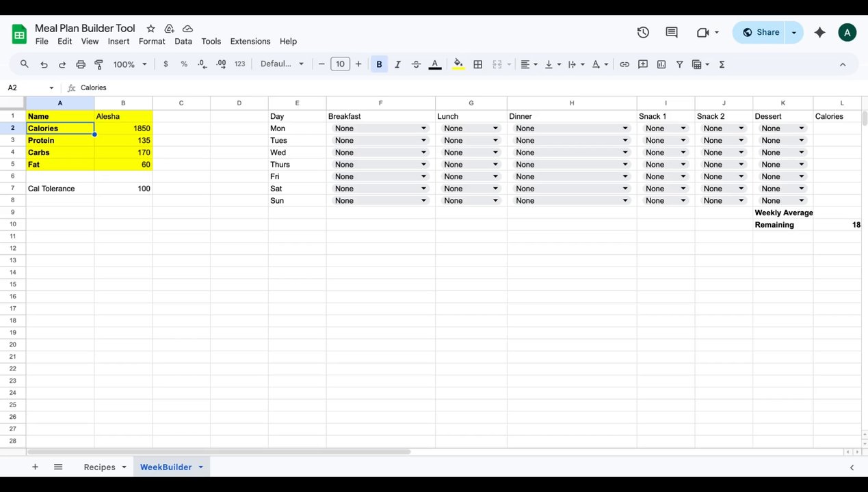Click the paint format roller icon
The height and width of the screenshot is (492, 868).
click(98, 64)
